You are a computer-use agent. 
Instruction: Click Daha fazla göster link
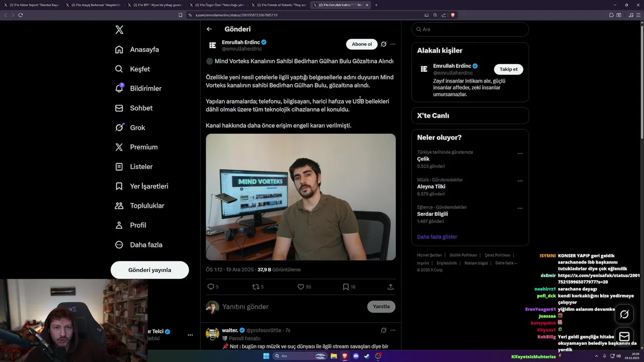coord(437,237)
